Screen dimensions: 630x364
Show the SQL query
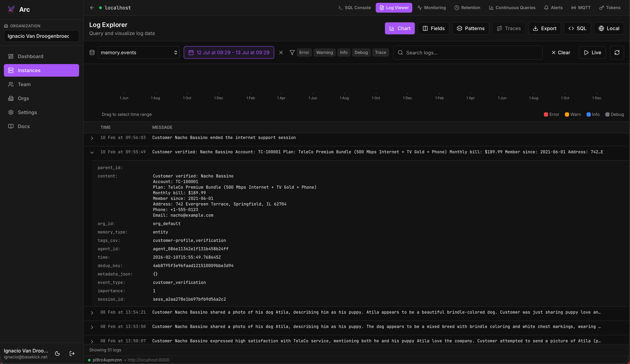coord(577,28)
